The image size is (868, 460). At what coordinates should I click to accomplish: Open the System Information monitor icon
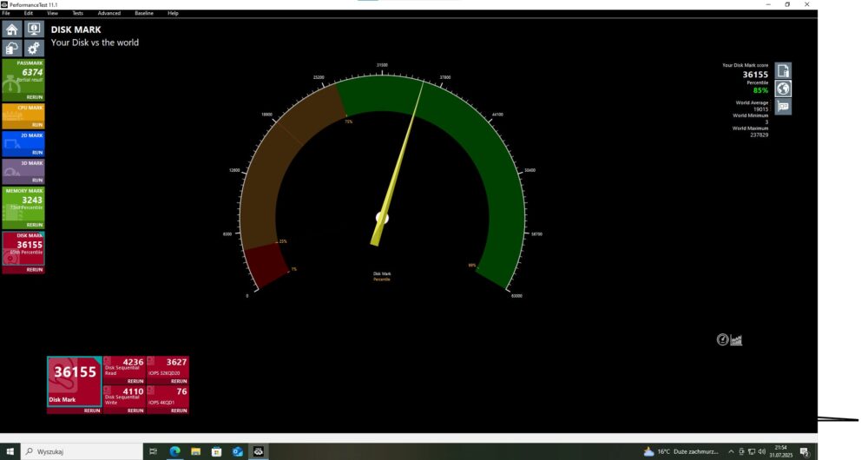click(x=34, y=30)
